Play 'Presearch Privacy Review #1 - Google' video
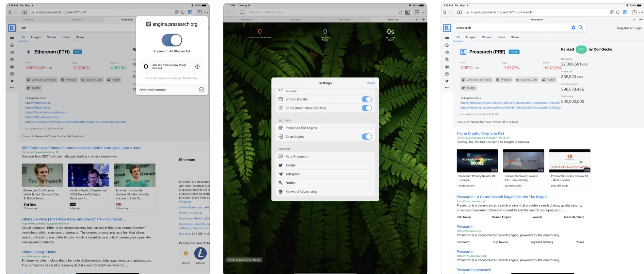The image size is (644, 274). pyautogui.click(x=477, y=161)
